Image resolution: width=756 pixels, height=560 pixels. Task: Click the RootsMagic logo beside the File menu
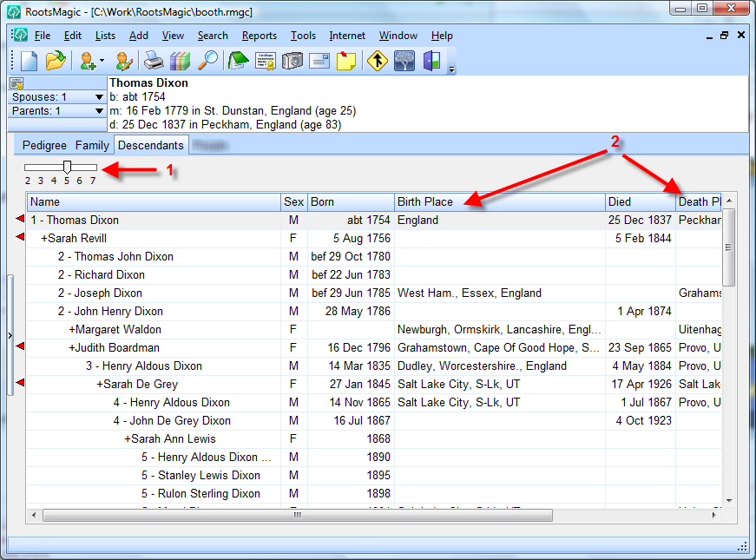[x=20, y=35]
